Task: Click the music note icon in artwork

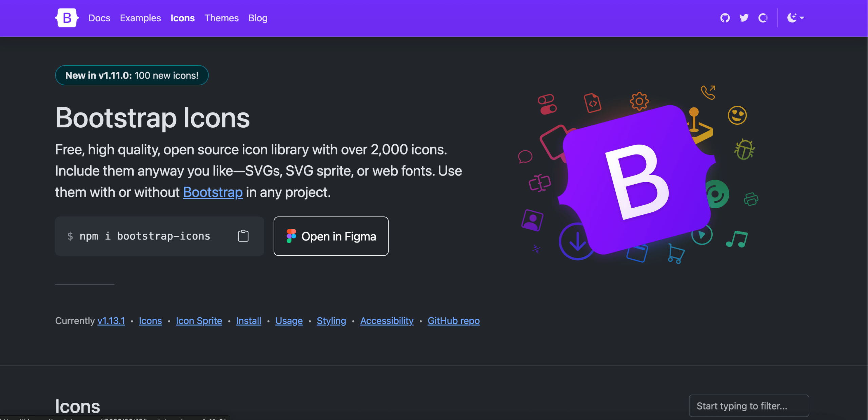Action: (737, 239)
